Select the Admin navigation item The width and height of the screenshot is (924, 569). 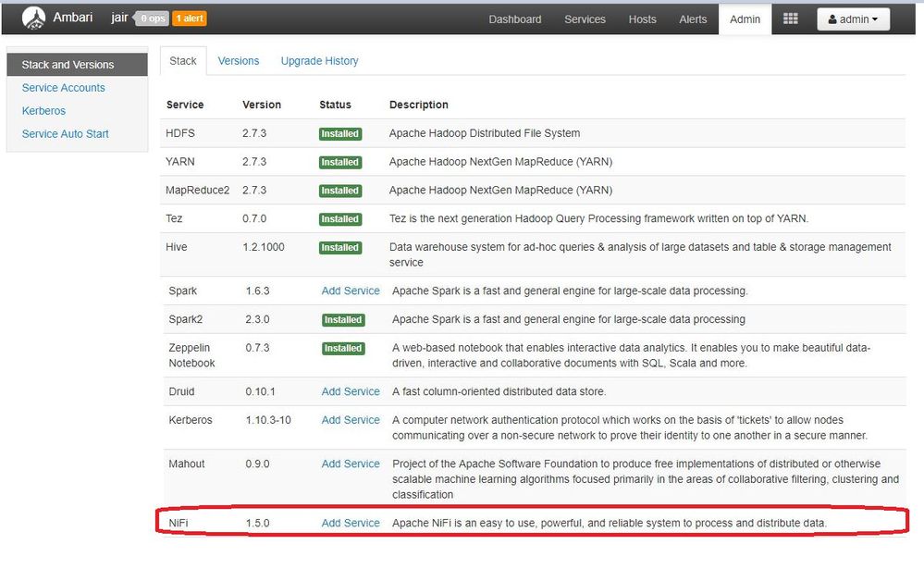(x=745, y=19)
